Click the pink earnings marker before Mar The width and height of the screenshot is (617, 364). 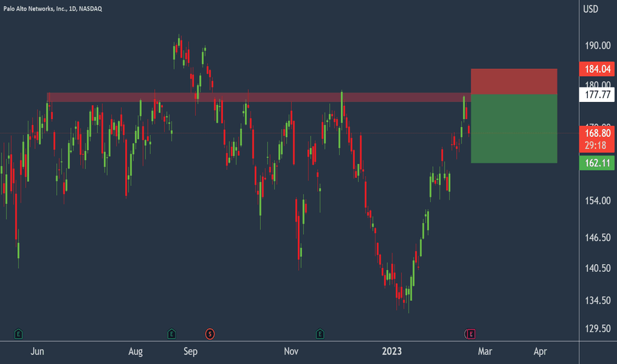point(471,334)
